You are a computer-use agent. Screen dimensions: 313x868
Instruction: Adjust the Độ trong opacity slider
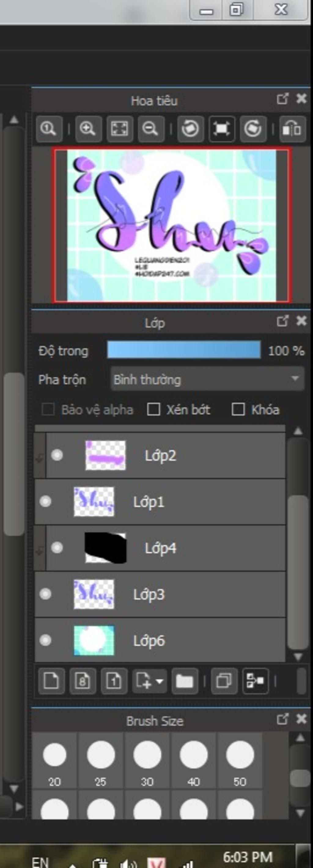pos(183,349)
